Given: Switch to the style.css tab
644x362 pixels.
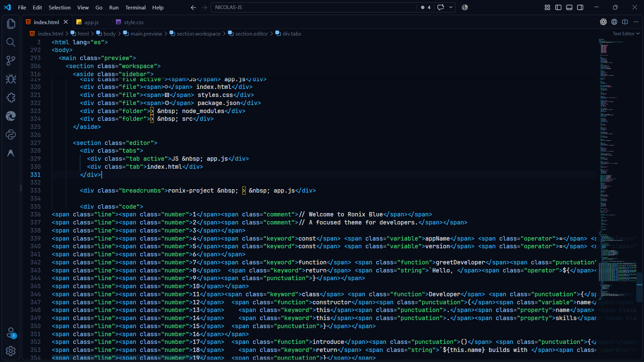Looking at the screenshot, I should (x=134, y=22).
